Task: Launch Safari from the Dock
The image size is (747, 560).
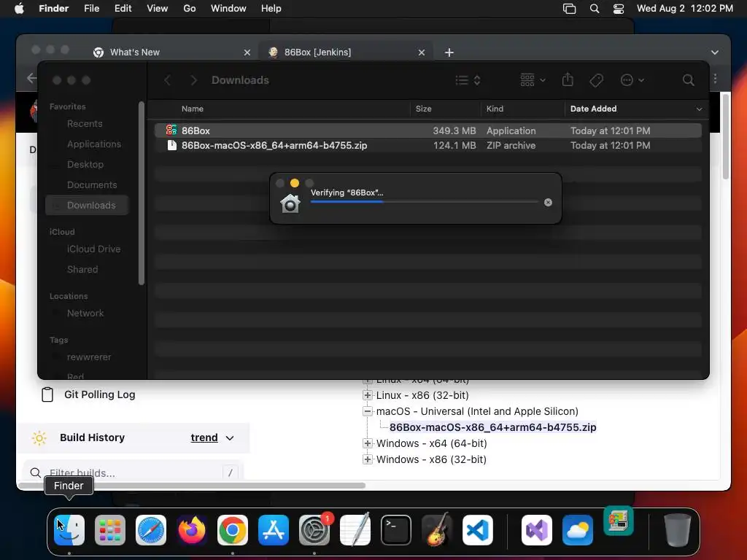Action: point(151,530)
